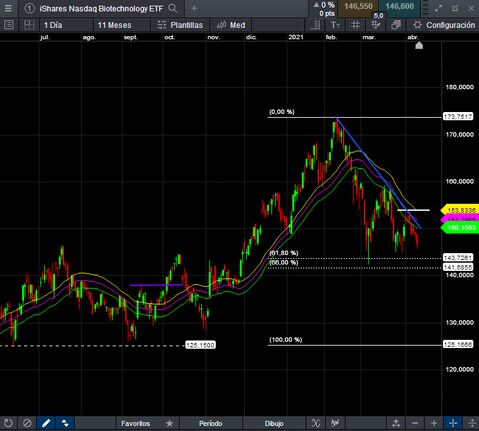Viewport: 479px width, 431px height.
Task: Click the clear drawings prohibition icon
Action: click(x=27, y=423)
